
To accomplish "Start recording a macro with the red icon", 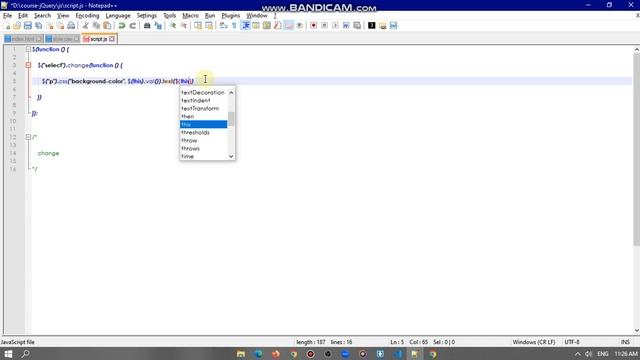I will click(313, 26).
